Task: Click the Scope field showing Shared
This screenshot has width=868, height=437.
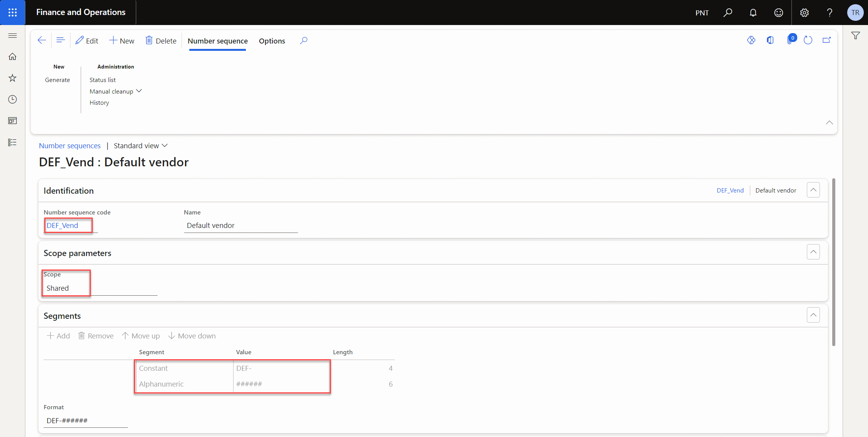Action: (x=100, y=288)
